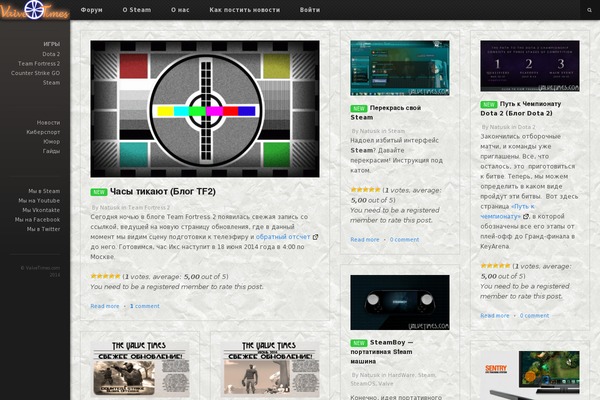
Task: Open post title 'Перекрась свой Steam'
Action: pyautogui.click(x=386, y=113)
